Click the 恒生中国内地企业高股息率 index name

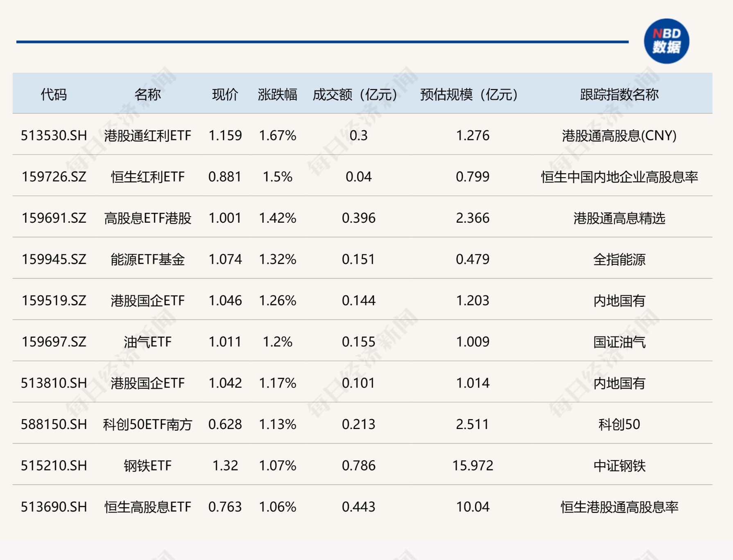(619, 177)
